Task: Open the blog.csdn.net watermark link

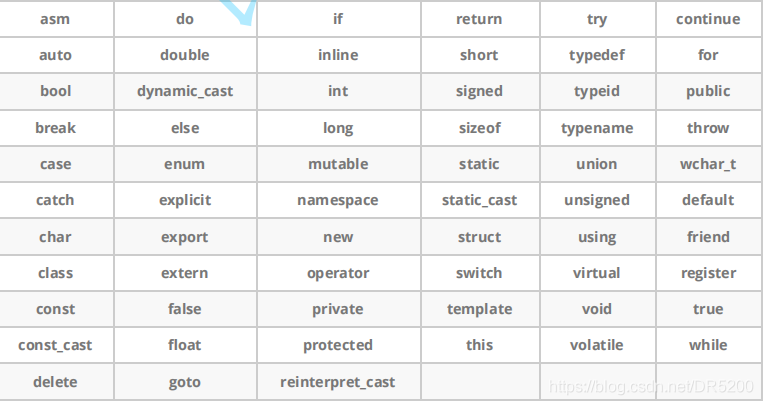Action: 653,385
